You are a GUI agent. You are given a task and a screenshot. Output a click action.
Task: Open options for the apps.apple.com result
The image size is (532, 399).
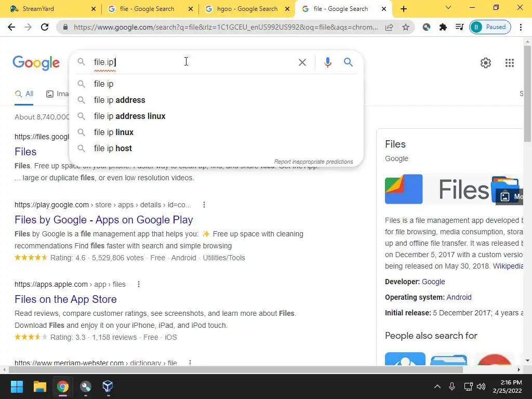[x=138, y=284]
